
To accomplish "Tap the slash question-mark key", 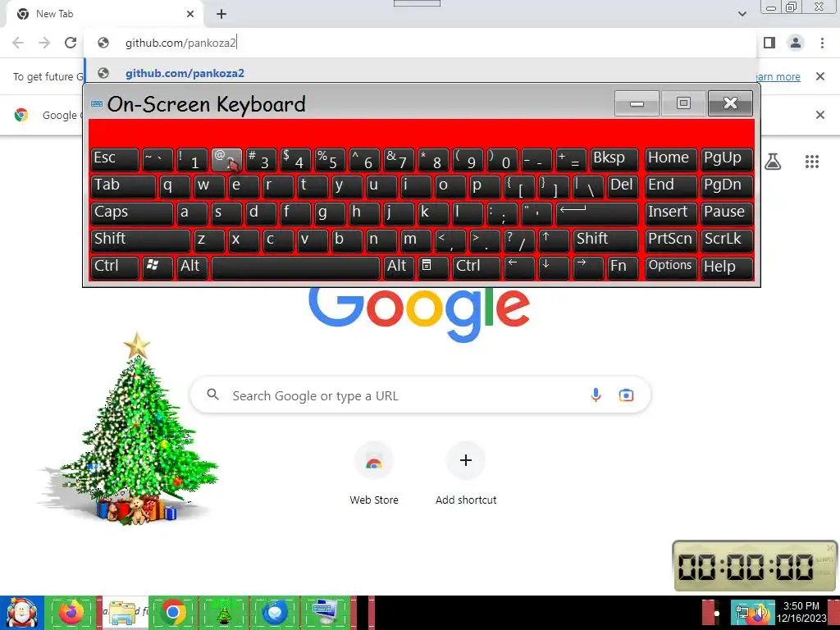I will [519, 240].
